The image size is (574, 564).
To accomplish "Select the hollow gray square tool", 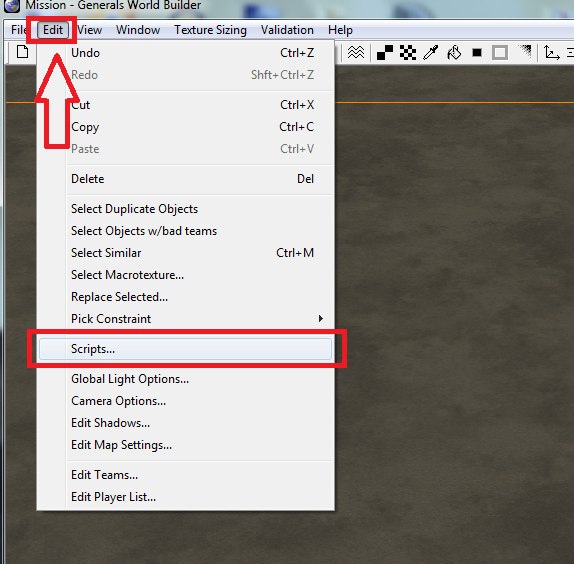I will click(500, 53).
